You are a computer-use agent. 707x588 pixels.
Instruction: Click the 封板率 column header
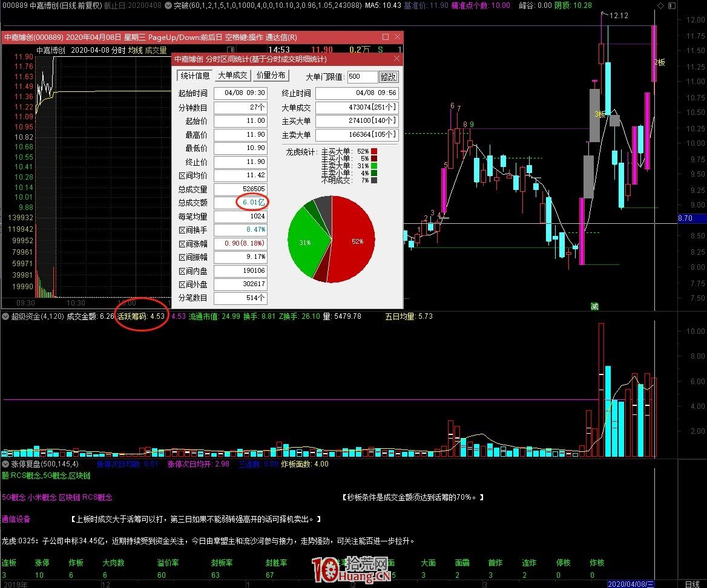click(222, 563)
